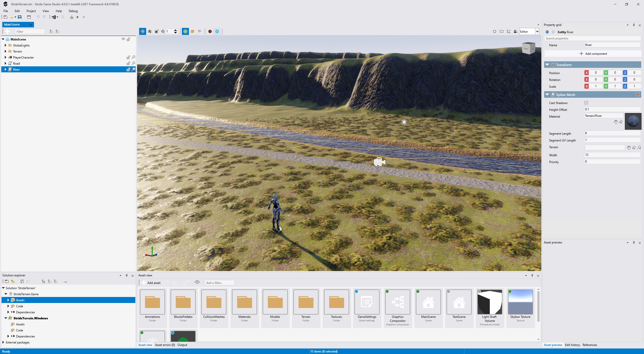Screen dimensions: 644x354
Task: Expand the Terrain folder in scene tree
Action: pos(6,51)
